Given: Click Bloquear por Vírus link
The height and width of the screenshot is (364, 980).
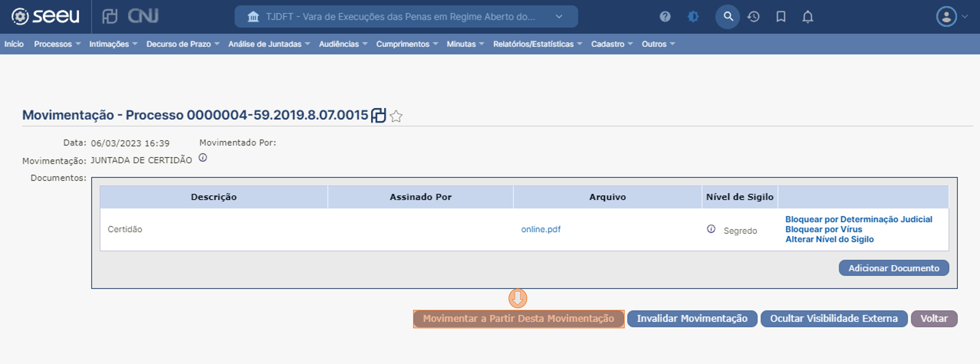Looking at the screenshot, I should point(824,229).
